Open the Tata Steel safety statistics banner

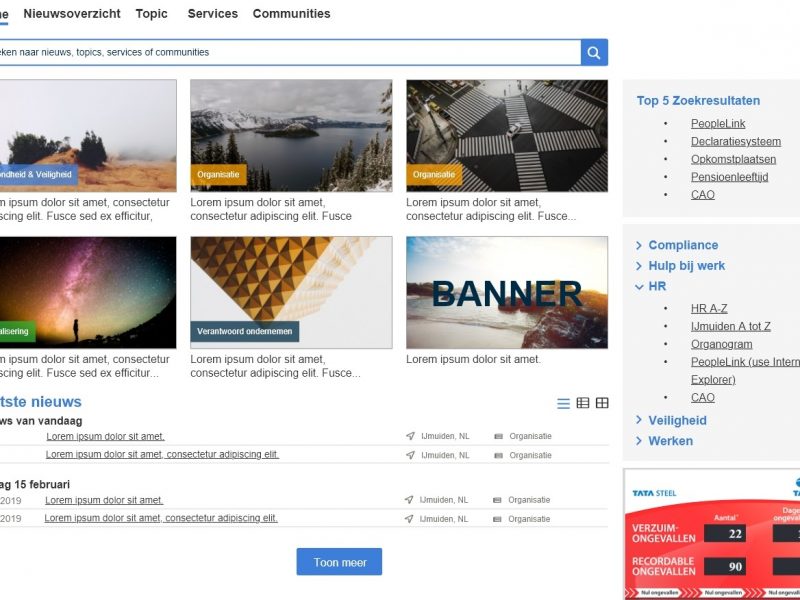coord(712,534)
